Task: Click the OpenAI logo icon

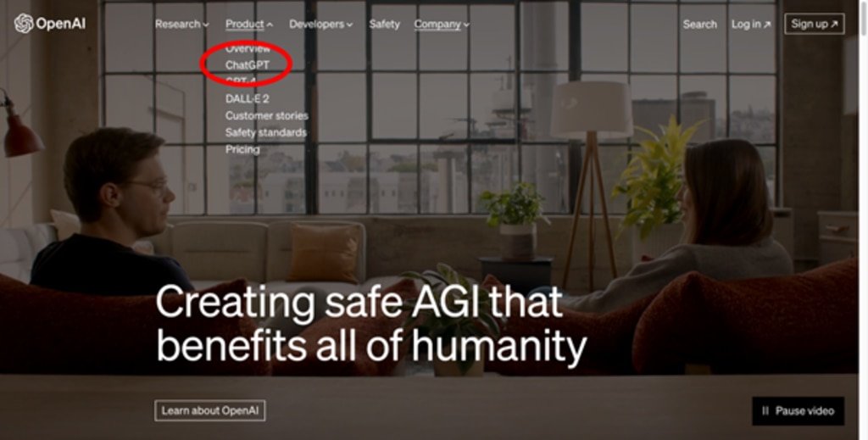Action: (24, 23)
